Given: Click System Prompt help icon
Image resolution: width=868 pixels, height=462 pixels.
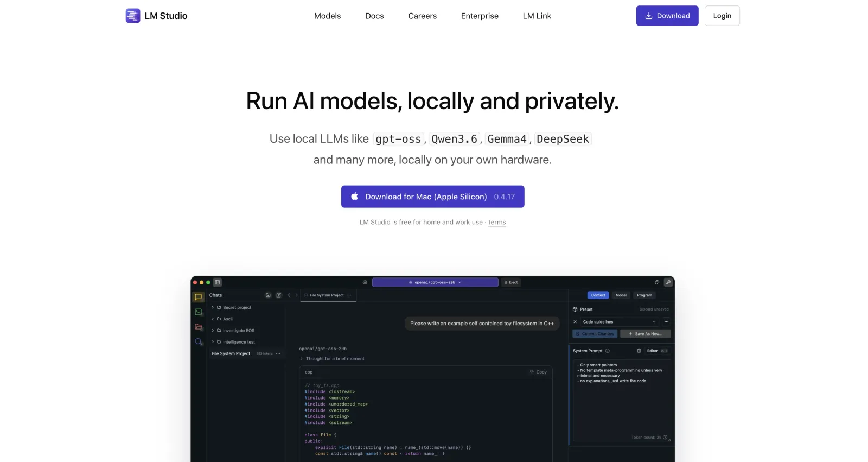Looking at the screenshot, I should click(x=608, y=351).
